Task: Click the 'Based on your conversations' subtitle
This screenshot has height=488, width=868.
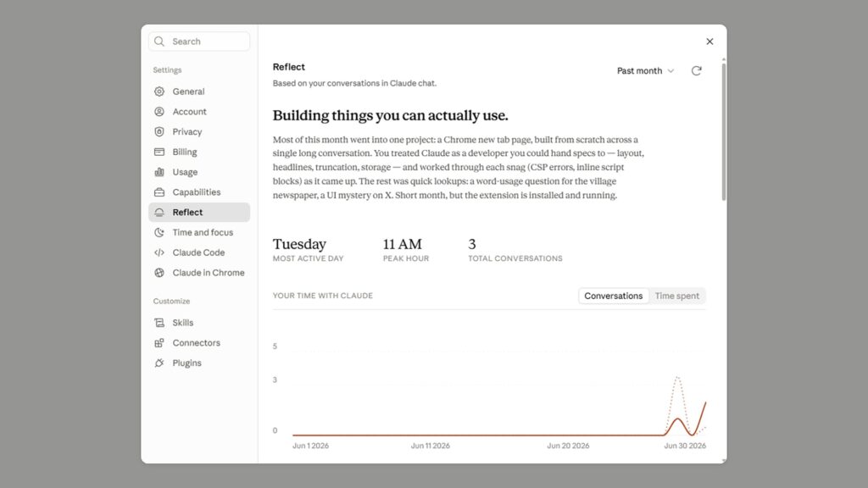Action: pyautogui.click(x=354, y=84)
